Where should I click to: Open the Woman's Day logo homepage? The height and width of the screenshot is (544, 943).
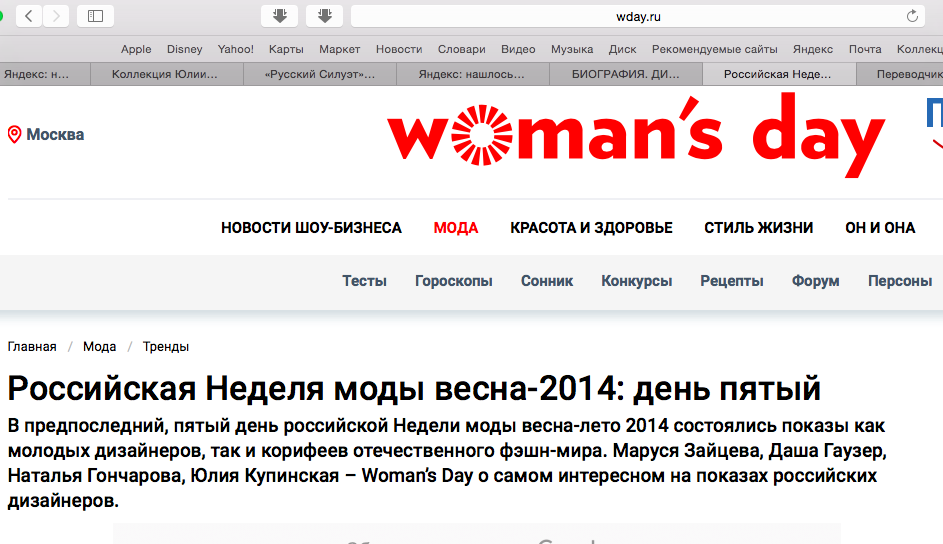[636, 135]
